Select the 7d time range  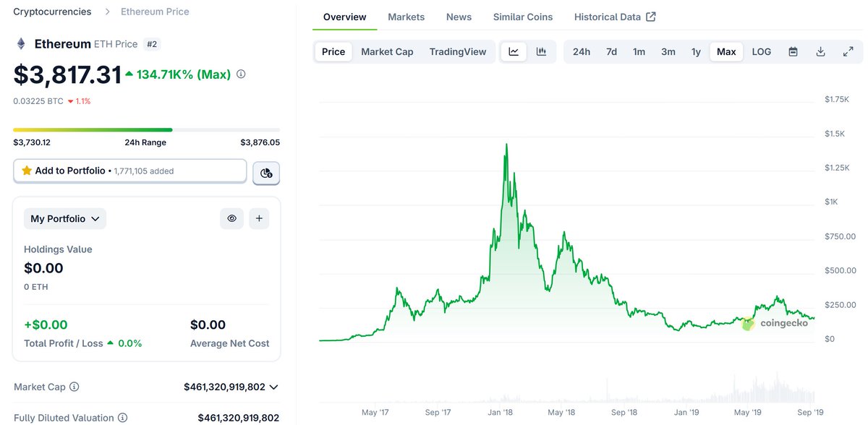tap(611, 51)
